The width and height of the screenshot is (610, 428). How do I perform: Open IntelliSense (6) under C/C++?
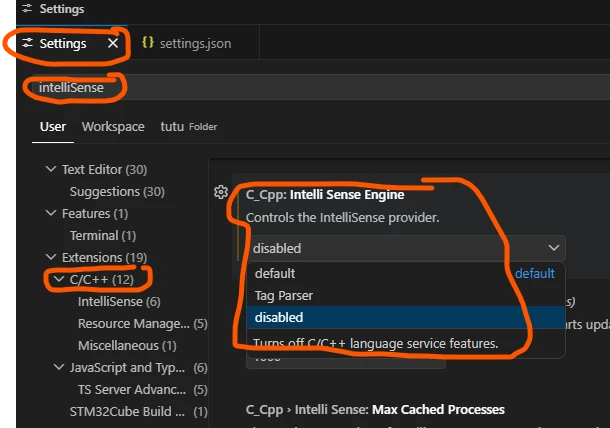(119, 302)
